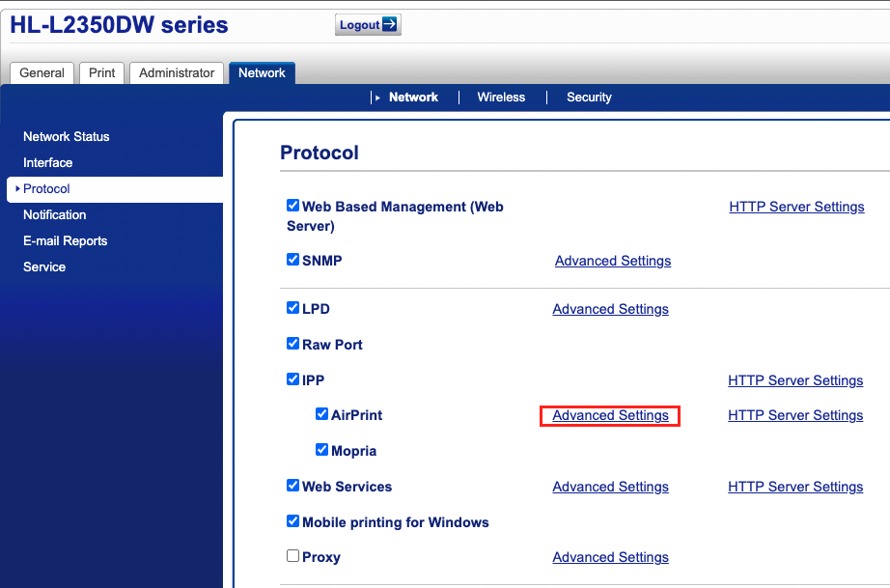Click the HL-L2350DW series title
Screen dimensions: 890x588
119,25
